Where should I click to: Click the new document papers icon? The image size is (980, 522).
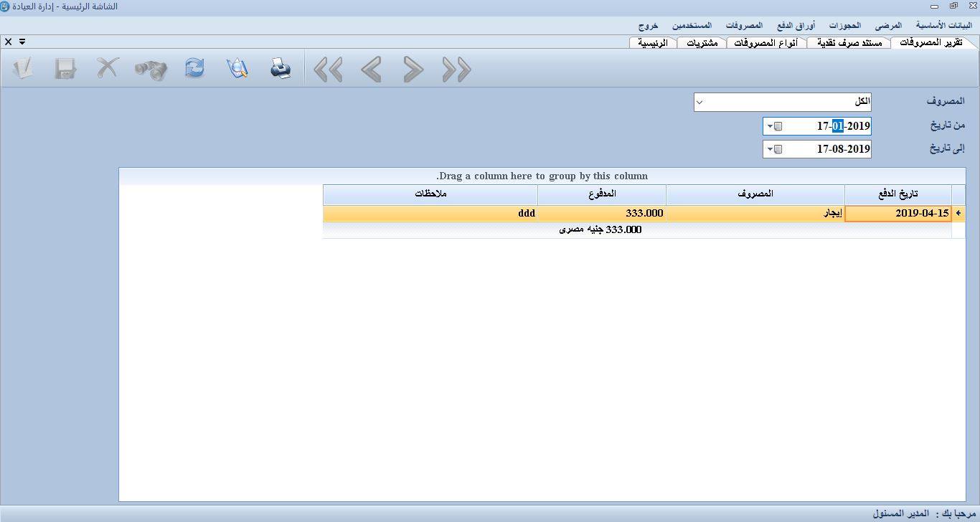(x=22, y=69)
